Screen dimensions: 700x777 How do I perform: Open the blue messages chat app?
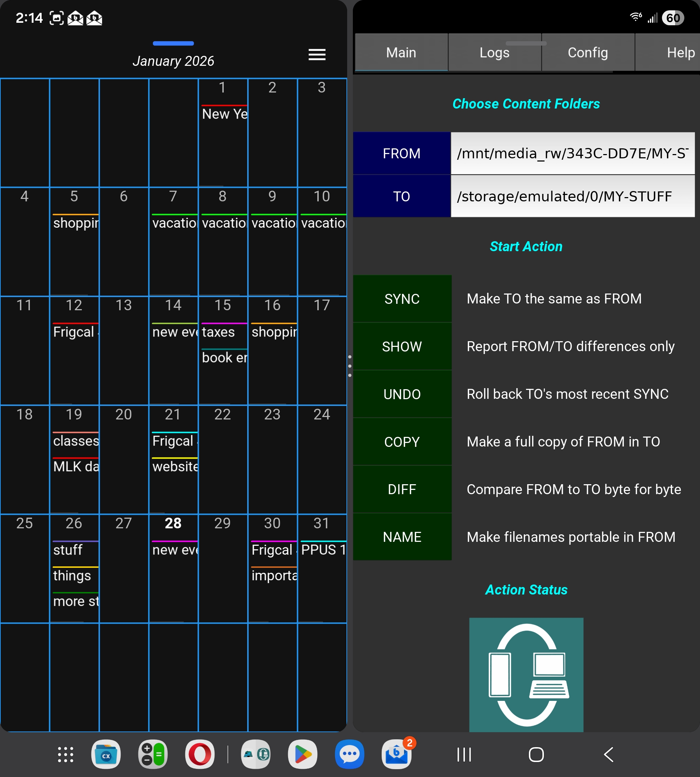[x=349, y=754]
